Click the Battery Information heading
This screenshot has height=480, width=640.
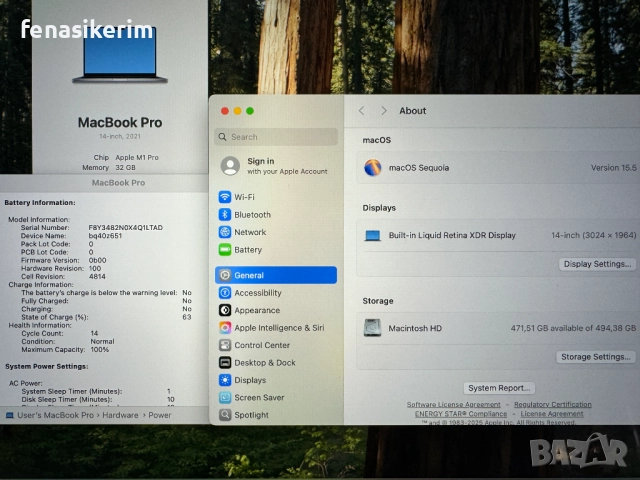point(40,202)
